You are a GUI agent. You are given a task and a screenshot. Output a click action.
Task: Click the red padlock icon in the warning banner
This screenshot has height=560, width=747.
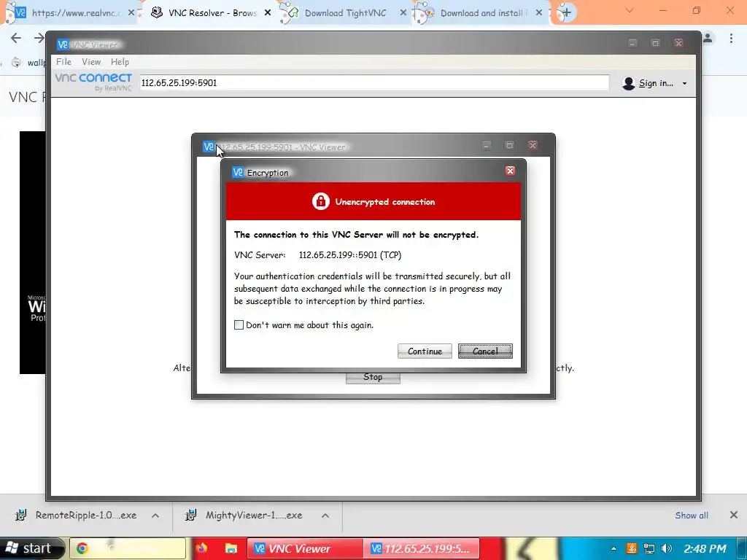[321, 201]
